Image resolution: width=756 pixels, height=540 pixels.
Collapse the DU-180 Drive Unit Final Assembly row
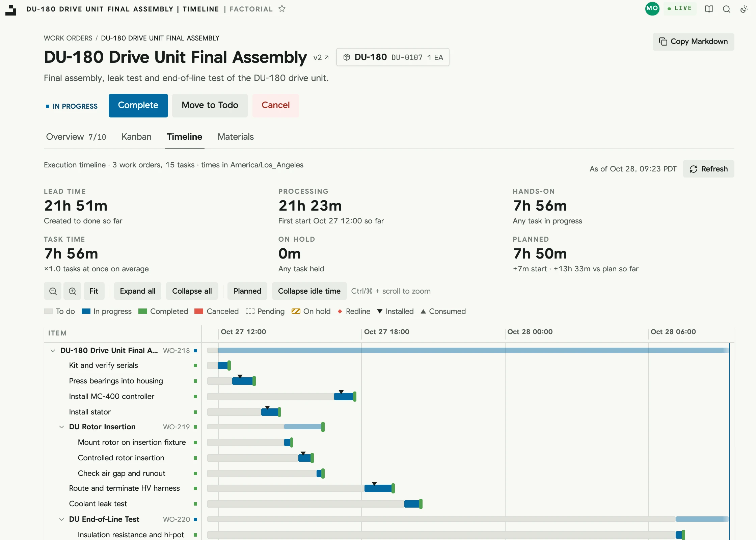click(x=53, y=351)
